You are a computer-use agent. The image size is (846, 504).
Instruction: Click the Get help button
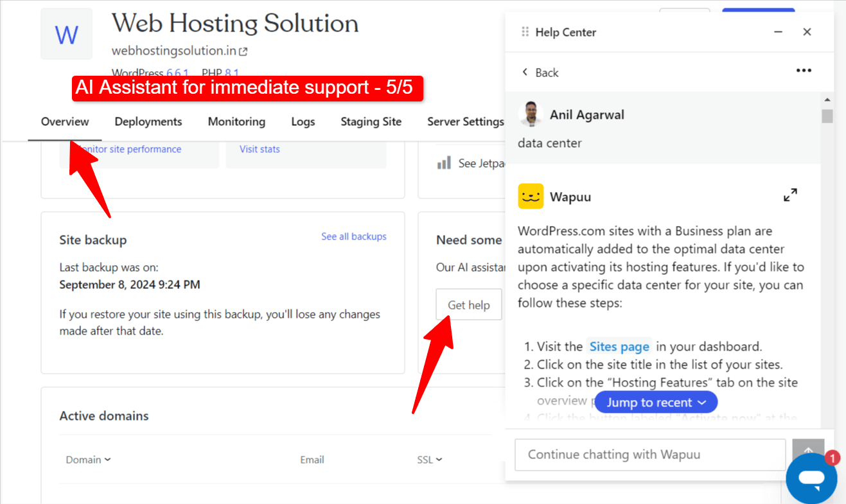coord(468,305)
